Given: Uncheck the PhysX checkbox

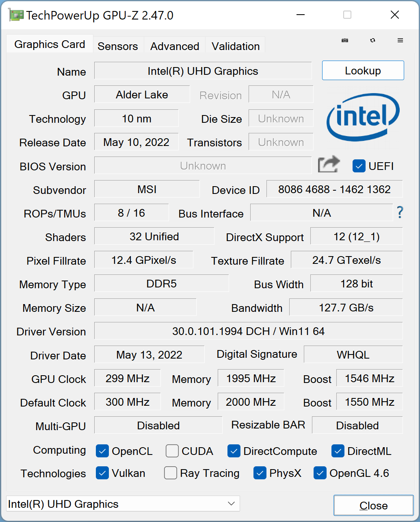Looking at the screenshot, I should click(x=260, y=473).
